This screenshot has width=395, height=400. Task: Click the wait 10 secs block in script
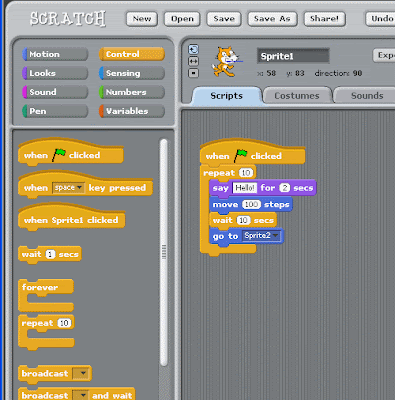point(243,220)
